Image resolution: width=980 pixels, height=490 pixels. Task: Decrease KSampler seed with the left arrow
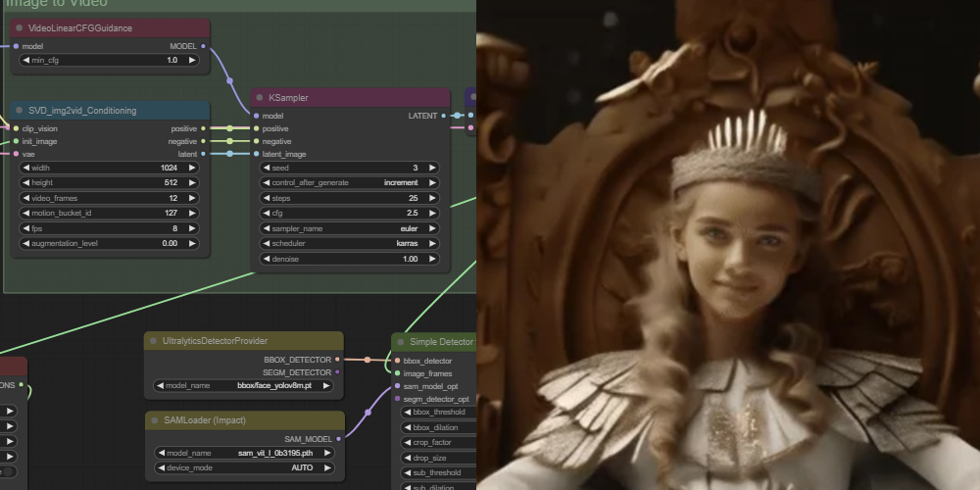click(x=267, y=168)
